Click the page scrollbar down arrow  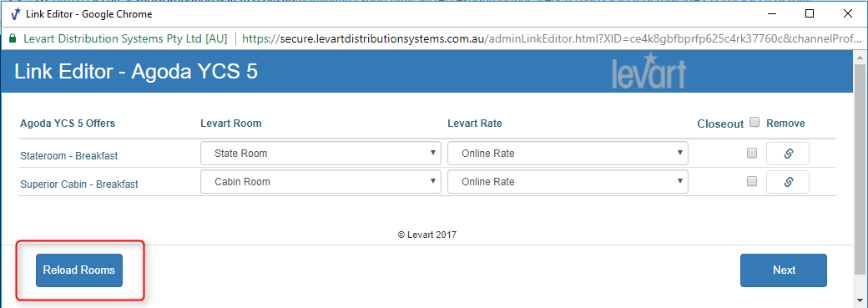[x=861, y=301]
